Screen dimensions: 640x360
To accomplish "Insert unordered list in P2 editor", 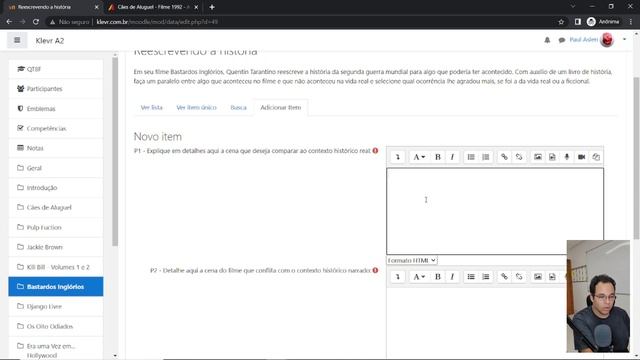I will [471, 276].
